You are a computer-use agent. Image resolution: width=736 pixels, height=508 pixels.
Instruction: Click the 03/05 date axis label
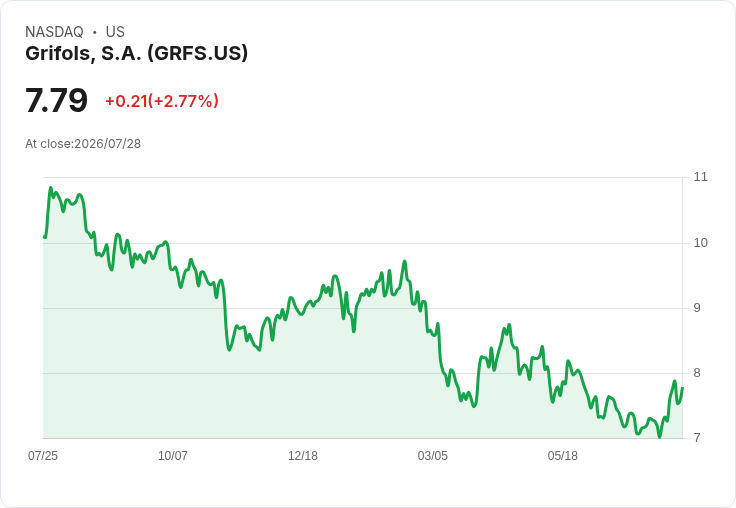[x=432, y=455]
